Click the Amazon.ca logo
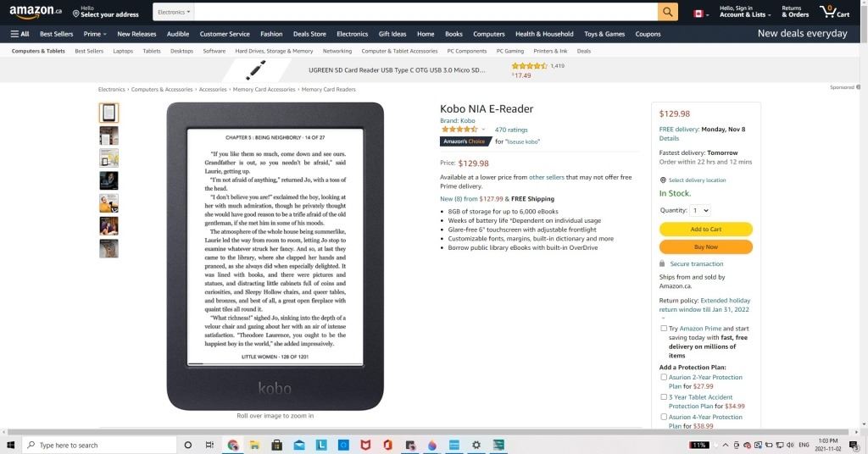Image resolution: width=868 pixels, height=454 pixels. 36,12
